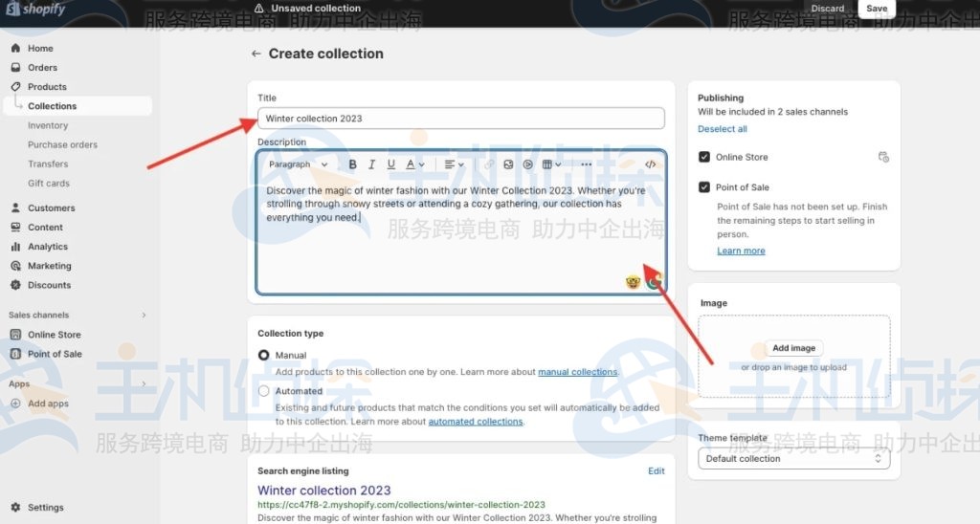The image size is (980, 524).
Task: Insert an image in the description
Action: [508, 164]
